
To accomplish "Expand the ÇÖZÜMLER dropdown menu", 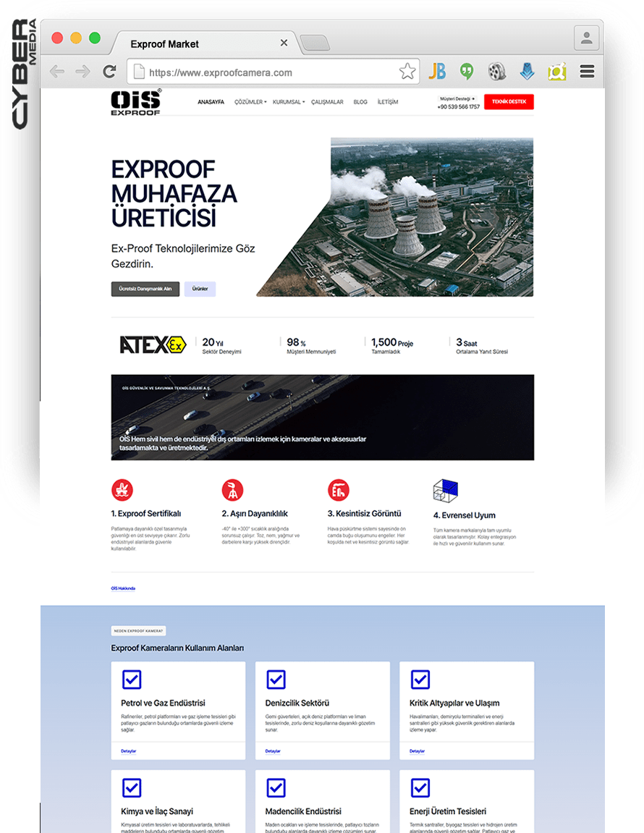I will point(250,102).
